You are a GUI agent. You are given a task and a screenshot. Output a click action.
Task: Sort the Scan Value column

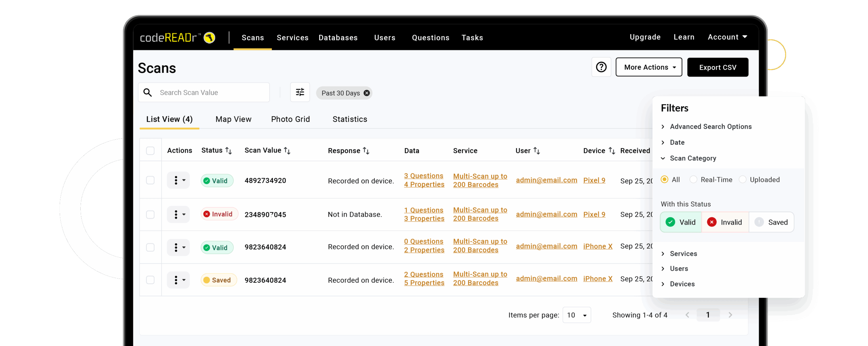pos(287,151)
